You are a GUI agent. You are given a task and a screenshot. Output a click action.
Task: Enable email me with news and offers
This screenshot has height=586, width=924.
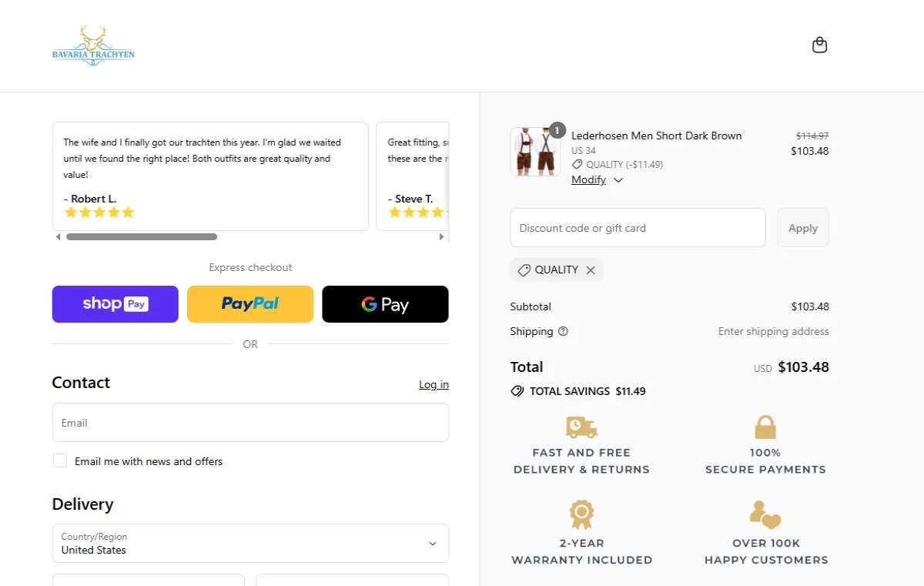click(x=60, y=460)
